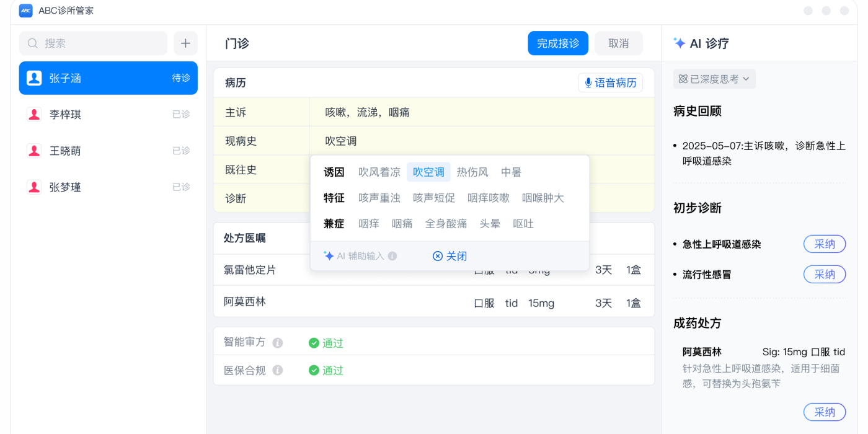Open 张子涵 patient in the list
868x434 pixels.
click(x=108, y=78)
